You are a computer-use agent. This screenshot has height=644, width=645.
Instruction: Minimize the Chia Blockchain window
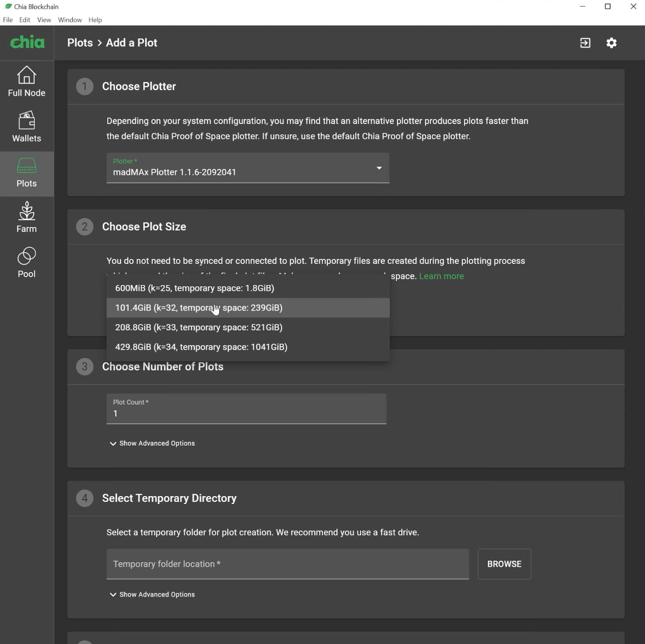coord(583,6)
